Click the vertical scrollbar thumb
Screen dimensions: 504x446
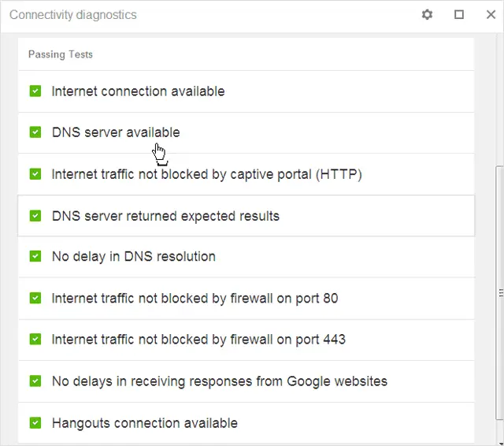(500, 292)
